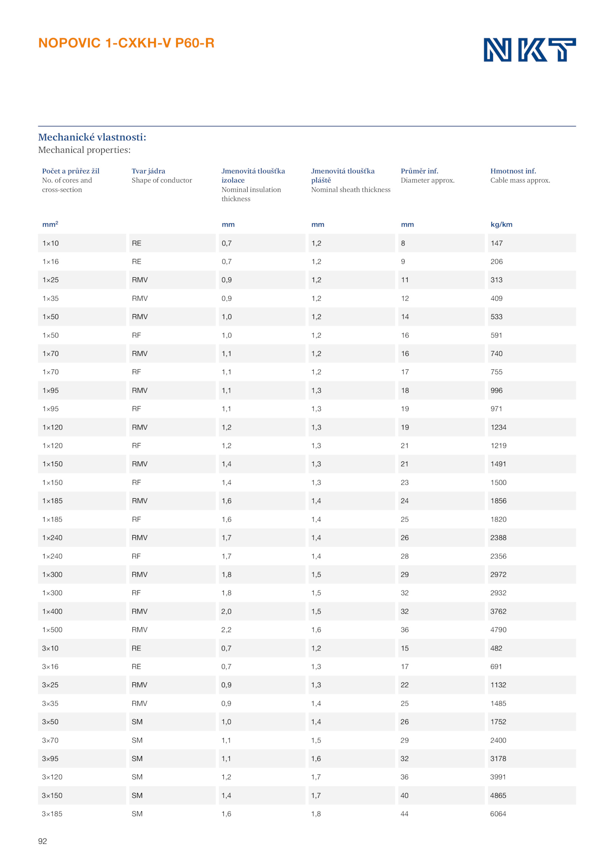Click the Počet a průřez žil column header

pos(71,171)
